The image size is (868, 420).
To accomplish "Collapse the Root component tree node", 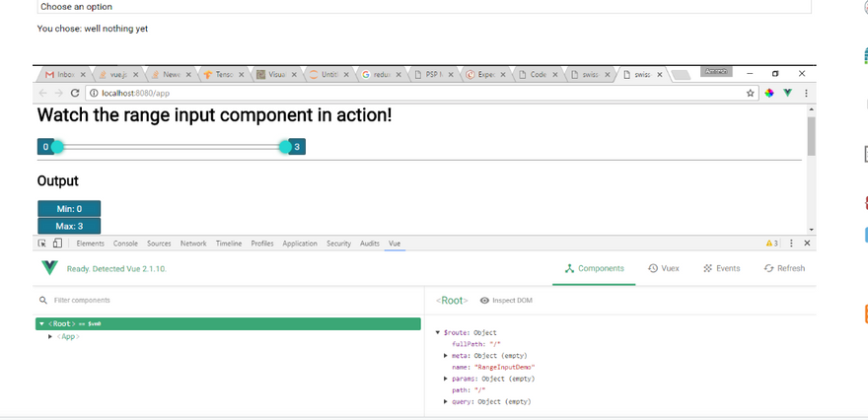I will click(x=40, y=323).
